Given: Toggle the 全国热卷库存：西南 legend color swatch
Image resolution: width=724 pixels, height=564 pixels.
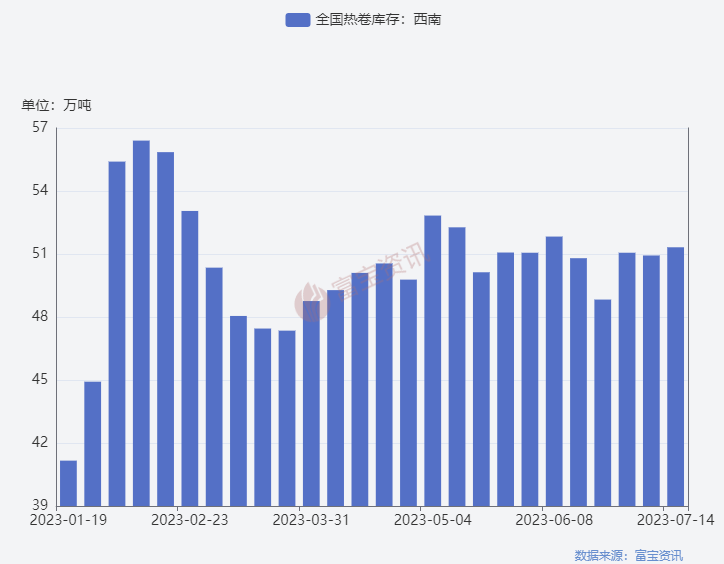Looking at the screenshot, I should coord(298,20).
